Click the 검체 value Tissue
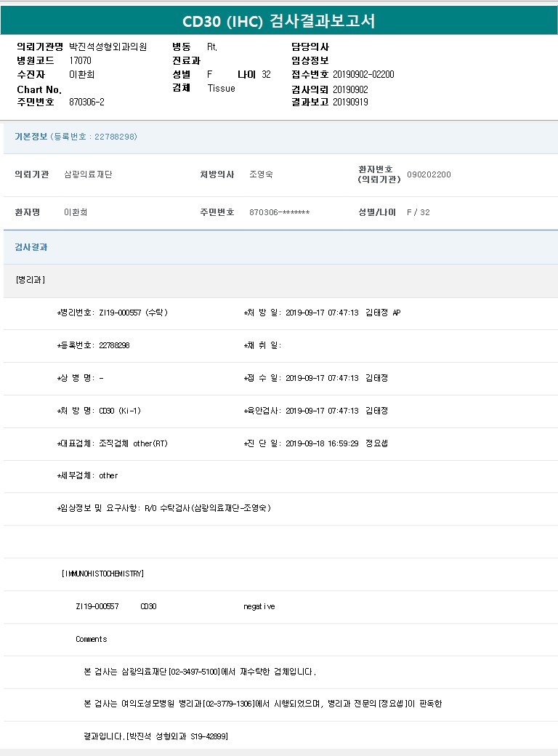Viewport: 558px width, 756px height. click(x=221, y=89)
